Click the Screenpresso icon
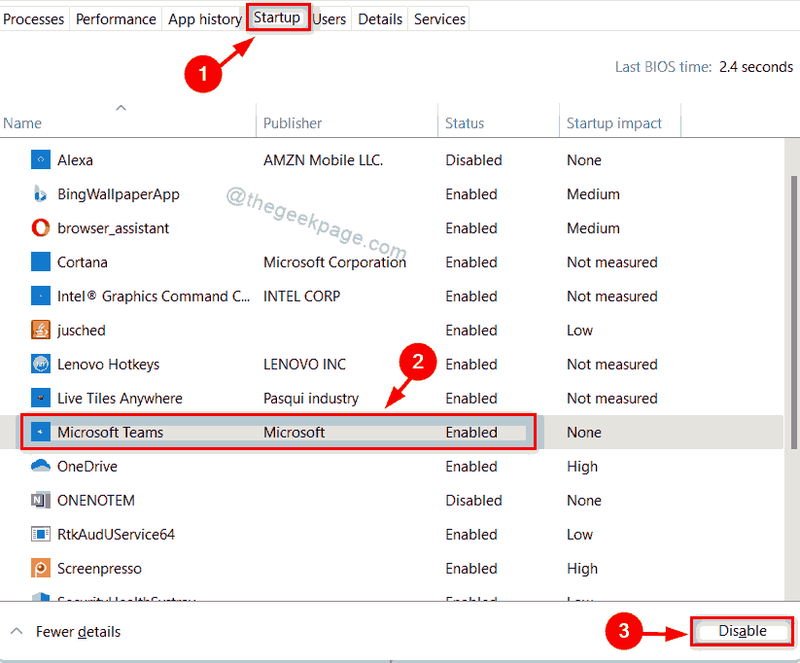Image resolution: width=800 pixels, height=663 pixels. click(x=41, y=568)
